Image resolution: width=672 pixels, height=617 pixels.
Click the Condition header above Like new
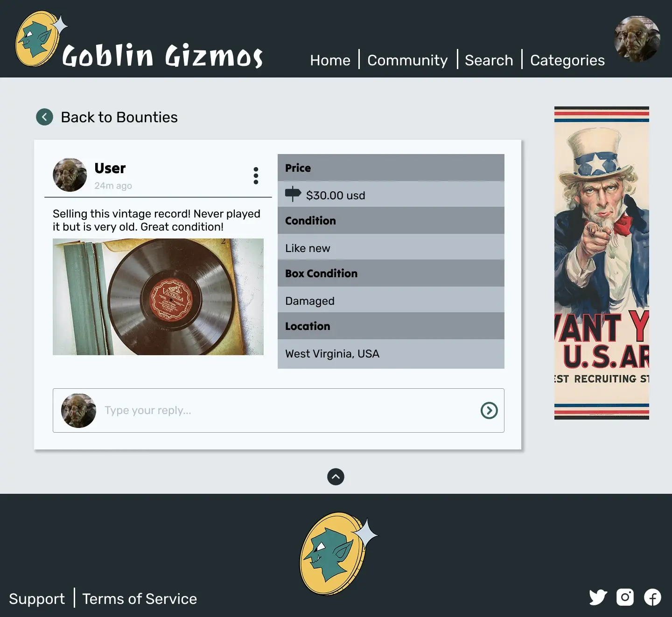click(x=391, y=220)
